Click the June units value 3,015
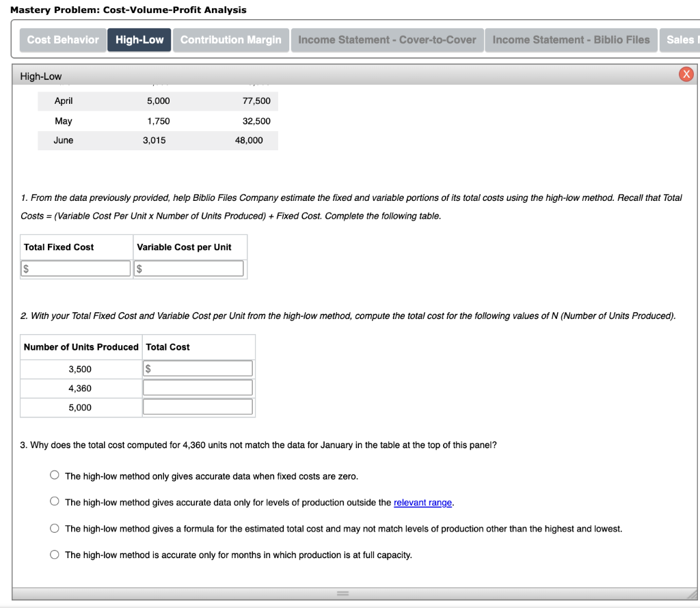Image resolution: width=700 pixels, height=608 pixels. (x=154, y=141)
